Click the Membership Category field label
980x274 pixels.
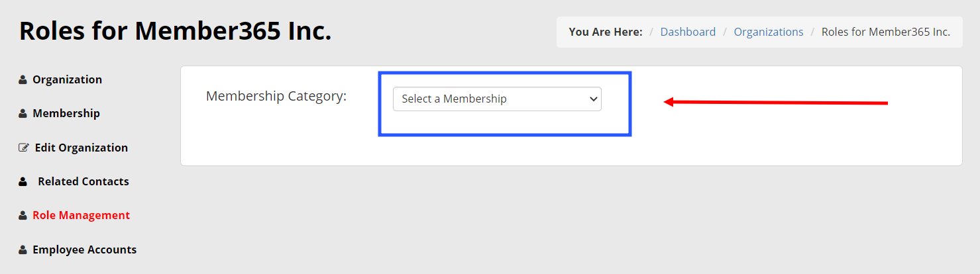click(x=276, y=96)
